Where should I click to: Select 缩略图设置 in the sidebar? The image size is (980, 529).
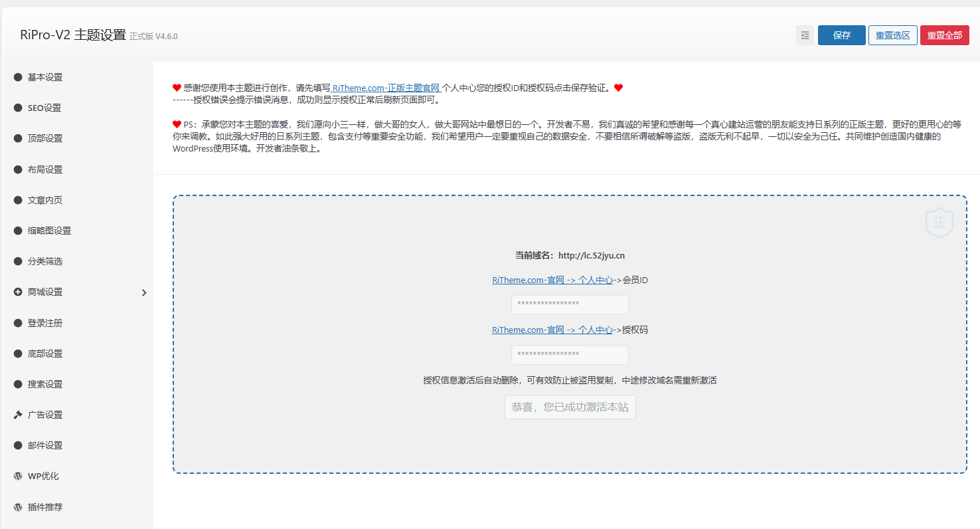49,231
